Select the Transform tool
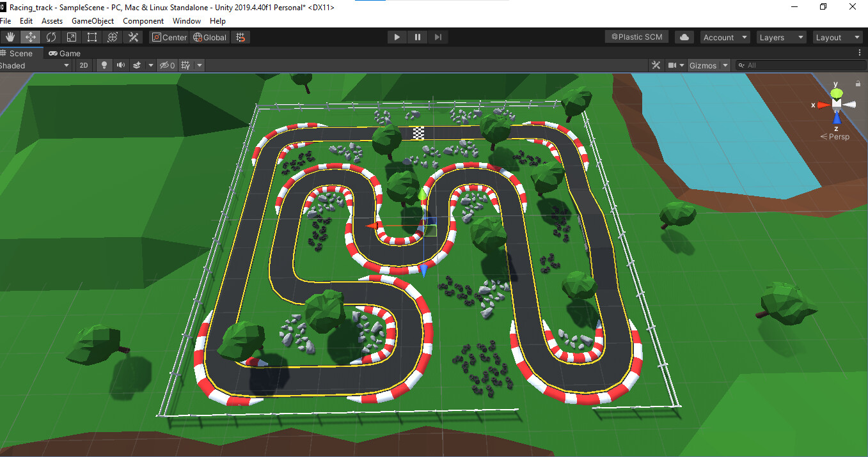The width and height of the screenshot is (868, 457). coord(113,36)
